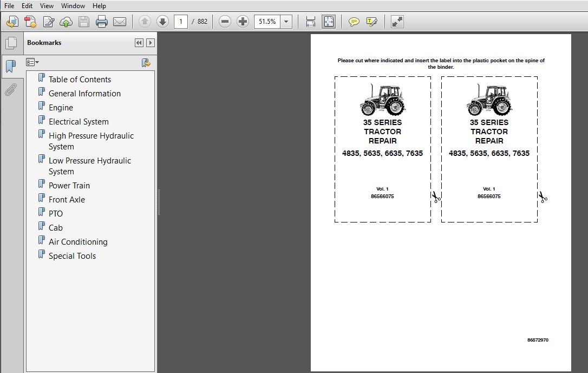Open the Special Tools bookmark
The height and width of the screenshot is (373, 588).
[73, 256]
